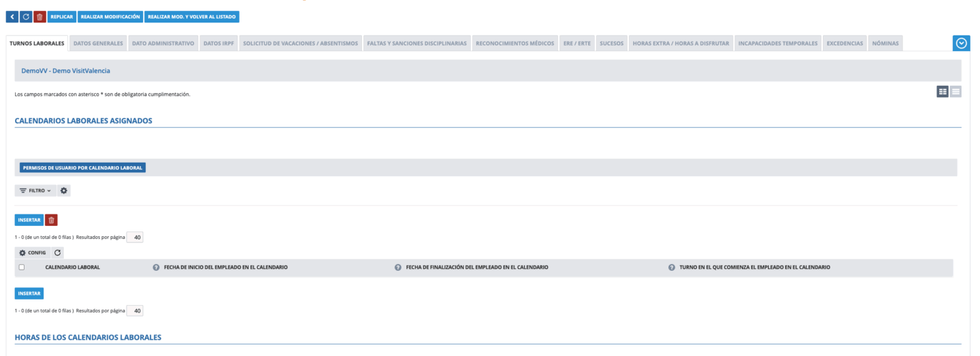Viewport: 980px width, 356px height.
Task: Click help icon for Fecha de Finalización column
Action: [x=398, y=268]
